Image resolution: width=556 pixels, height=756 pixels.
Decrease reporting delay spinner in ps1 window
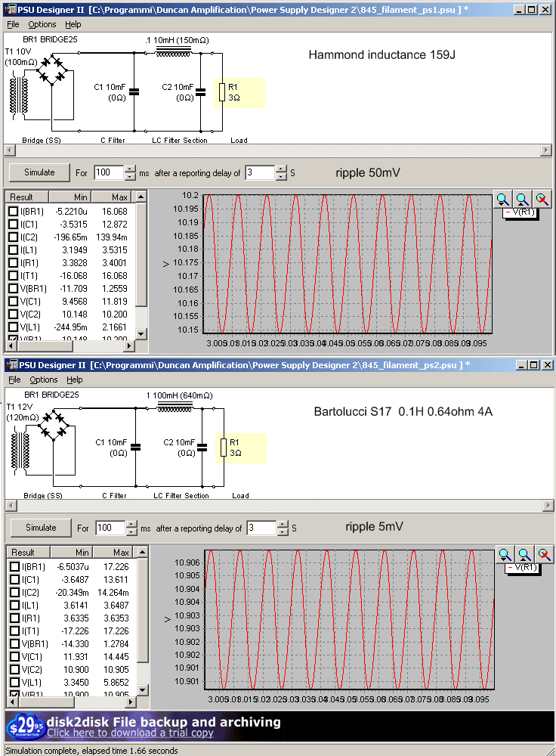point(281,176)
